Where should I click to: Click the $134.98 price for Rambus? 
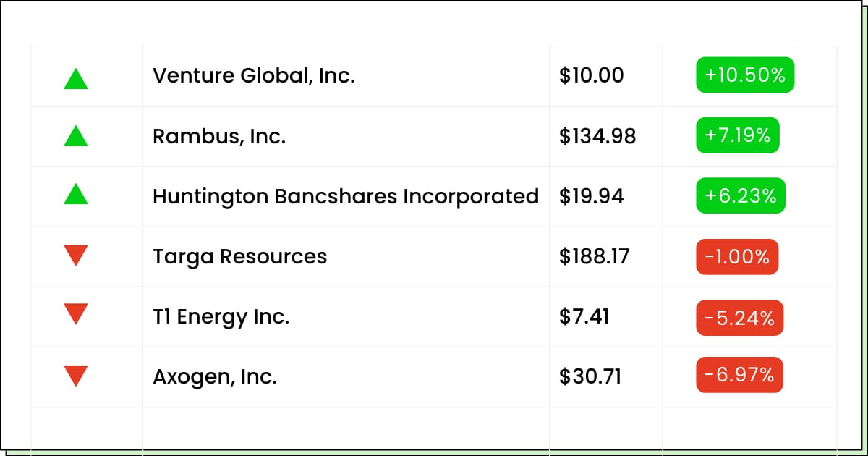tap(597, 136)
